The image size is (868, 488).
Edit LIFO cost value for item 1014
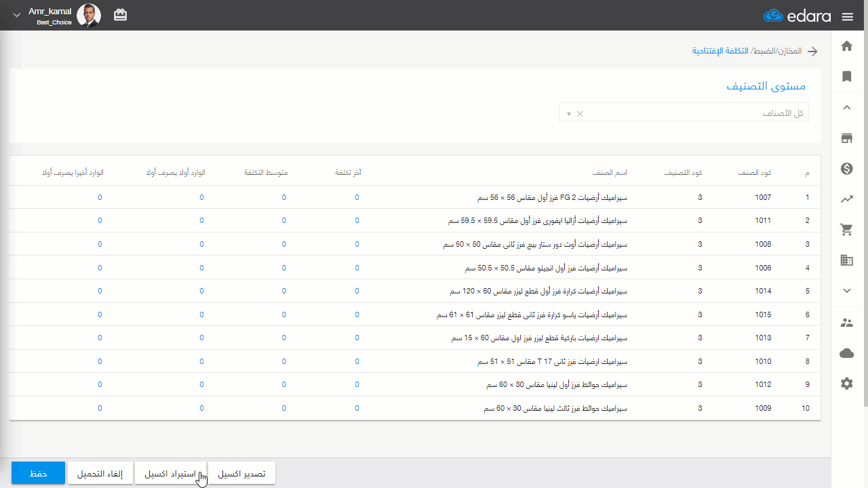pyautogui.click(x=100, y=291)
